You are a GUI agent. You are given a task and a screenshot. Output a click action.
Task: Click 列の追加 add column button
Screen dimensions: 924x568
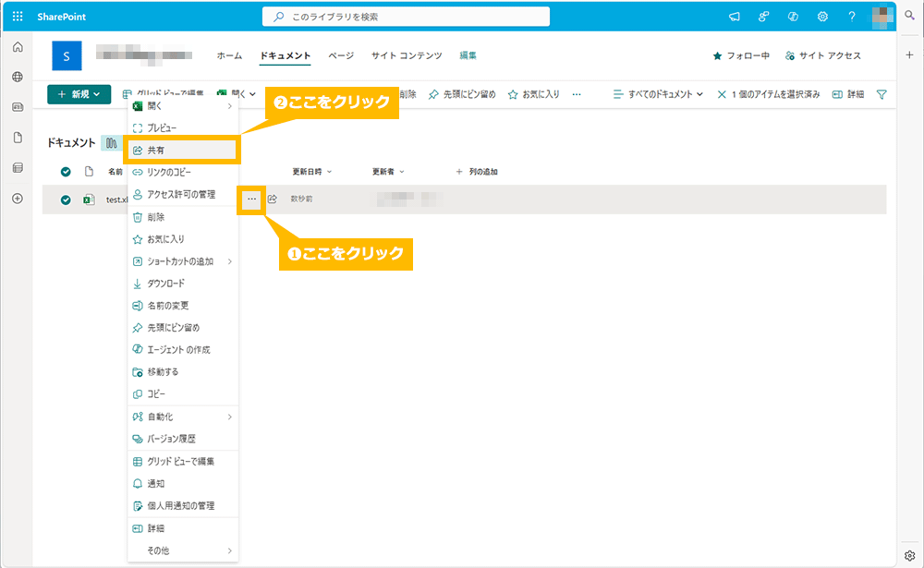pyautogui.click(x=477, y=172)
